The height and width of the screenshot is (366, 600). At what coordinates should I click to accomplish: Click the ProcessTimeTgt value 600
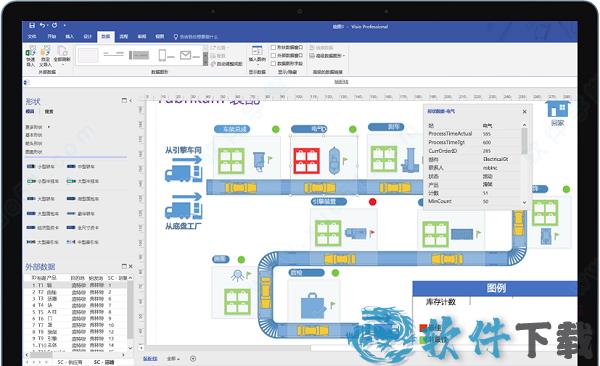(487, 142)
